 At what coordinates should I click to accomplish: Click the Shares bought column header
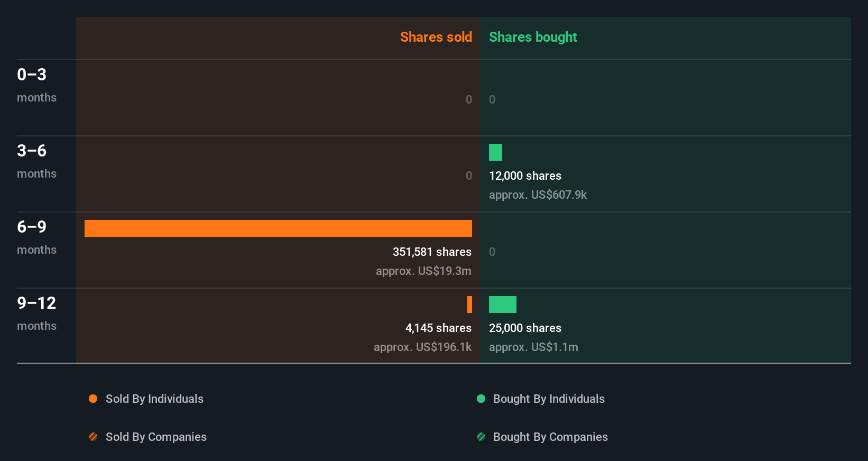coord(533,37)
